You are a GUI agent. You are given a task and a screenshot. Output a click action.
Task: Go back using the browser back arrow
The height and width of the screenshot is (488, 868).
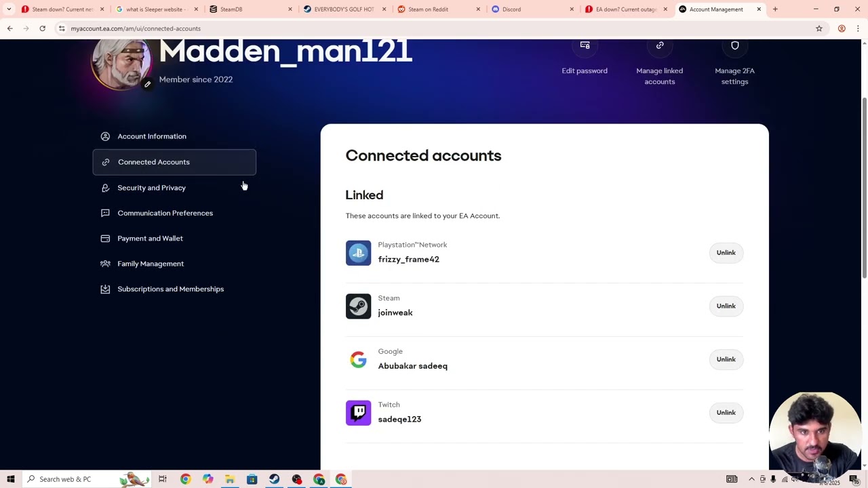(10, 28)
